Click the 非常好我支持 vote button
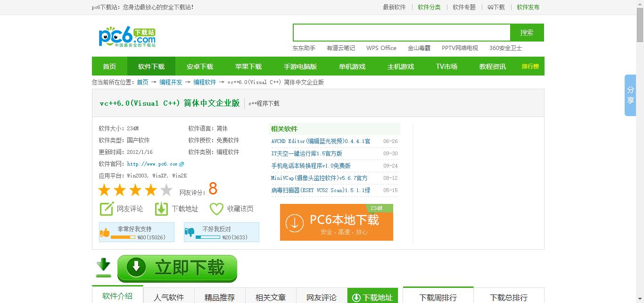This screenshot has height=303, width=644. tap(137, 232)
